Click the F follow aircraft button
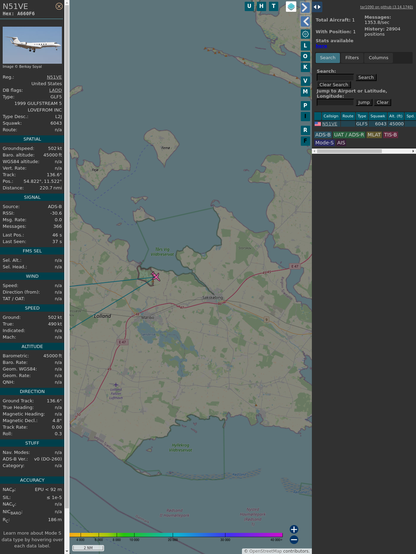 click(305, 141)
